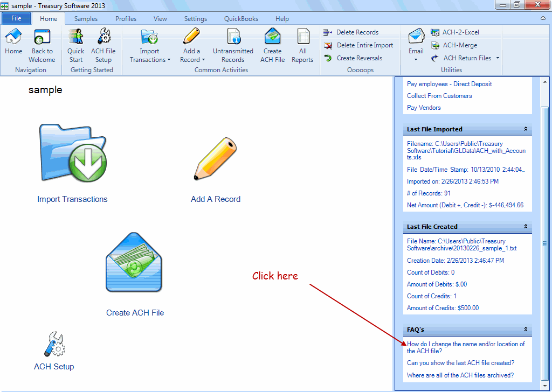
Task: Click the side panel scroll down arrow
Action: point(544,386)
